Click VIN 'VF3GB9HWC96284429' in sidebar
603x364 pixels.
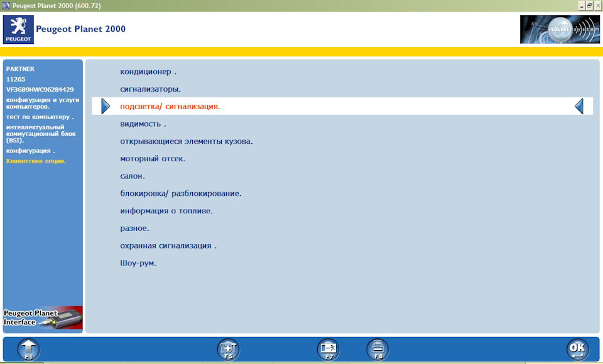click(40, 90)
